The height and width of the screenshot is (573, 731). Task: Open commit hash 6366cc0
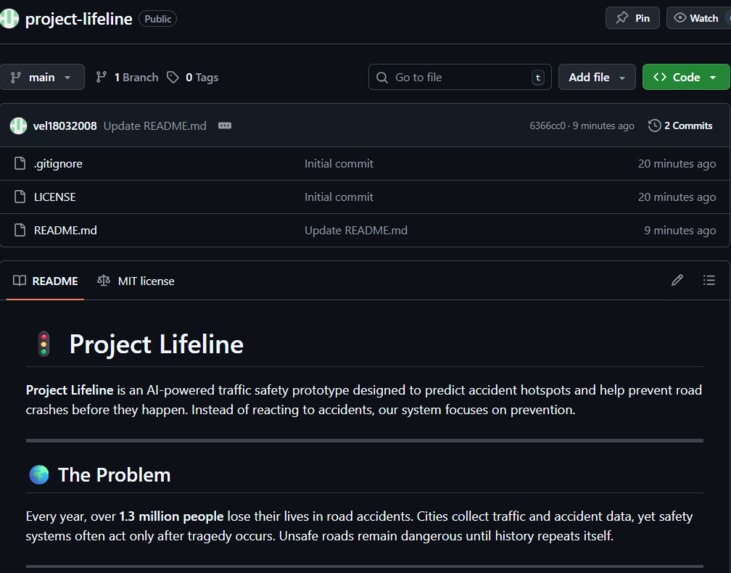click(x=547, y=126)
